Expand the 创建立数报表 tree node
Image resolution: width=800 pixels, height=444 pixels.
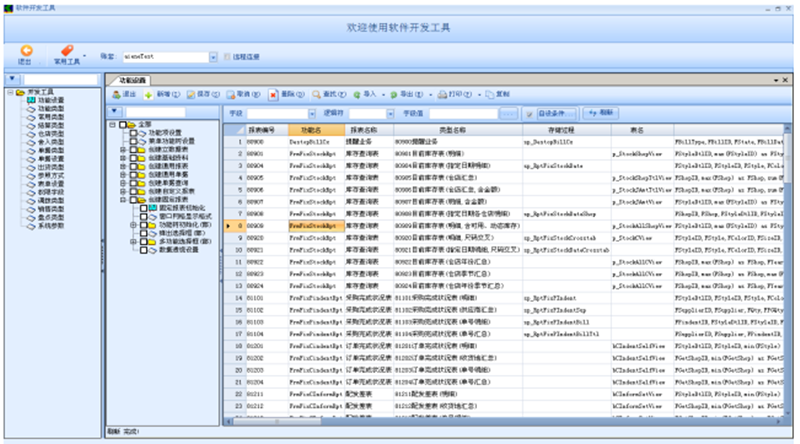click(122, 149)
